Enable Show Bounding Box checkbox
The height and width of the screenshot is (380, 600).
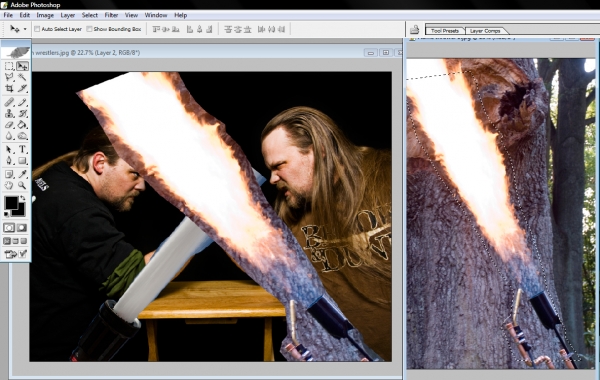(89, 29)
